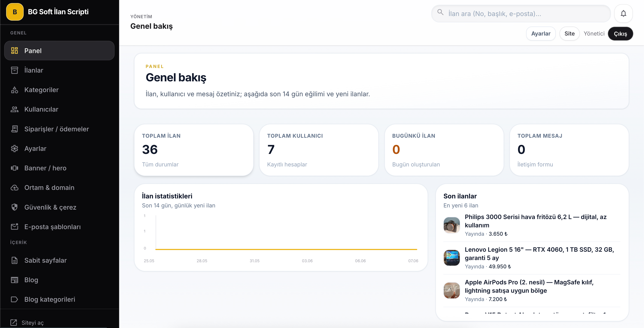Open the Lenovo Legion 5 listing thumbnail
644x328 pixels.
[451, 258]
